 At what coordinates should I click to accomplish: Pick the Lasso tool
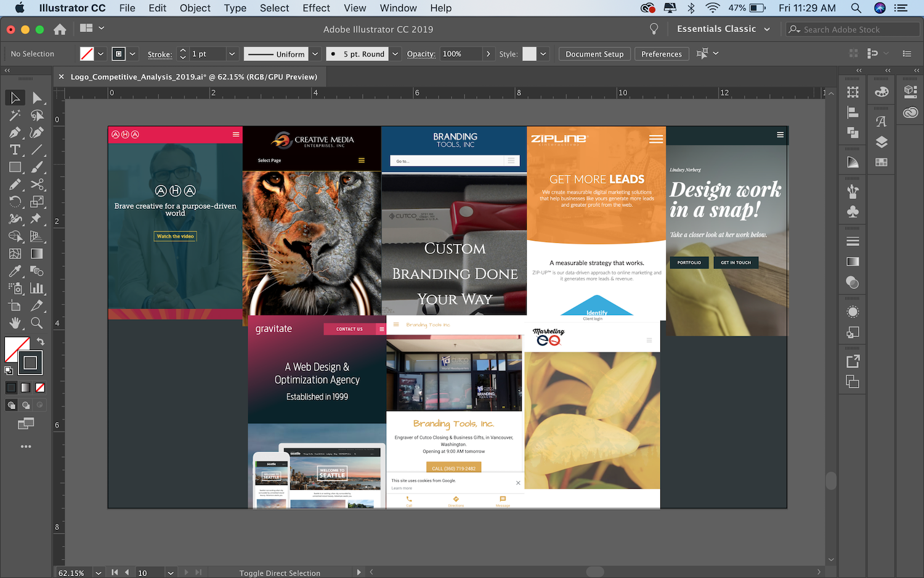click(x=37, y=115)
